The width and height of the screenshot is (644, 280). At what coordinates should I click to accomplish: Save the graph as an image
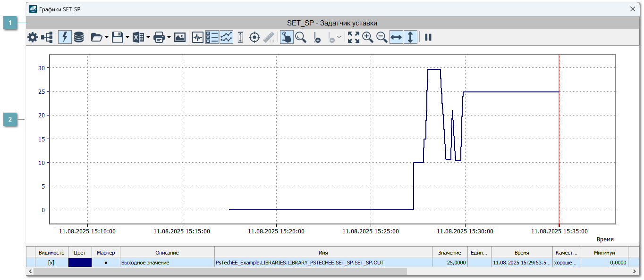pyautogui.click(x=180, y=38)
